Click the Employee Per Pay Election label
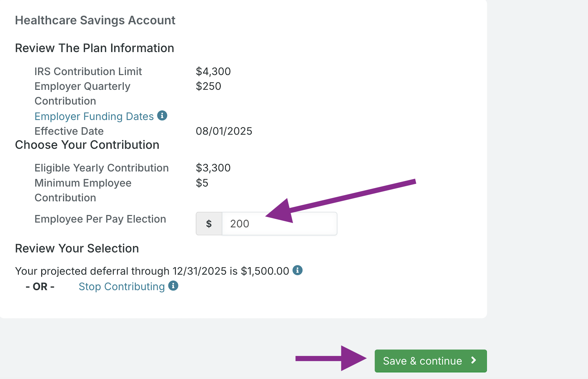588x379 pixels. tap(100, 219)
